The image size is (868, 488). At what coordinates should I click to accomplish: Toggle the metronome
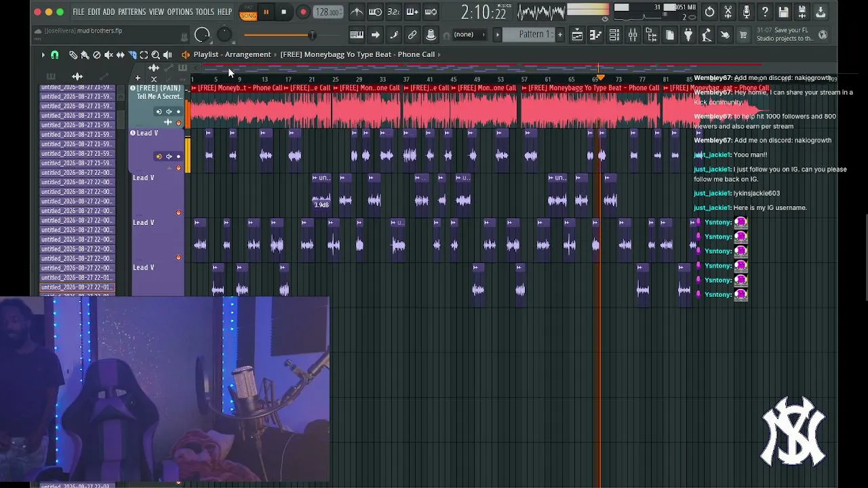[x=357, y=12]
